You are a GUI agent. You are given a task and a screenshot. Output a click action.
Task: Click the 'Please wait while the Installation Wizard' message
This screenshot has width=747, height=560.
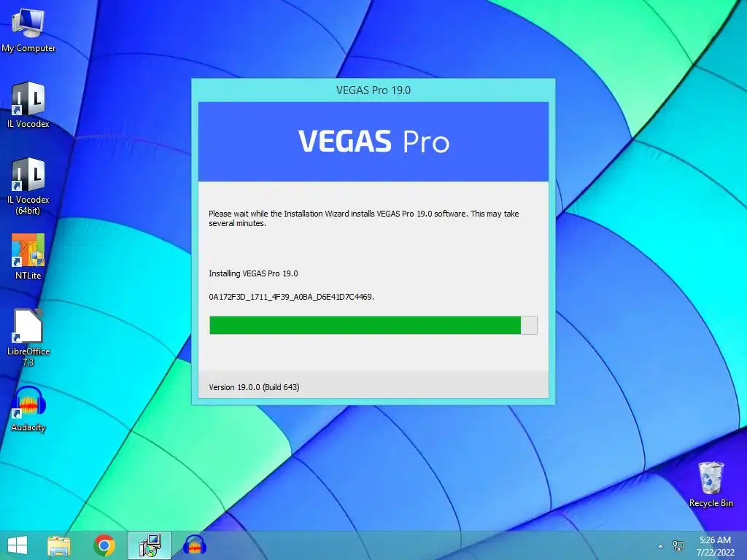pyautogui.click(x=364, y=218)
